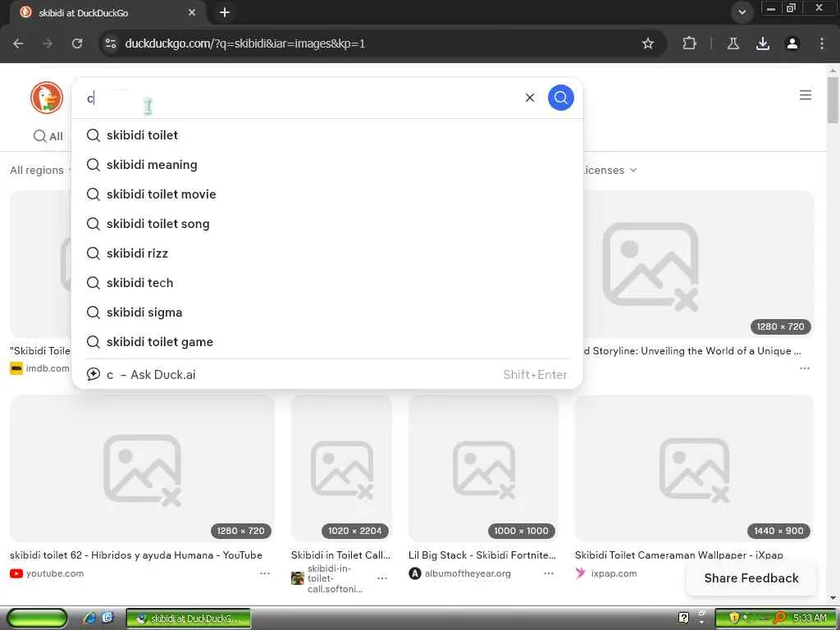Open the 1280 × 720 thumbnail of skibidi toilet 62

point(142,468)
